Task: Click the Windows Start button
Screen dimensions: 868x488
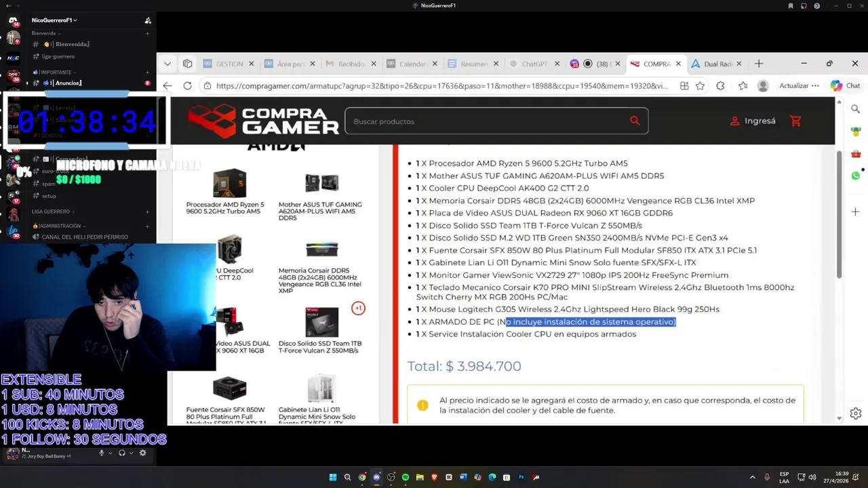Action: (x=333, y=477)
